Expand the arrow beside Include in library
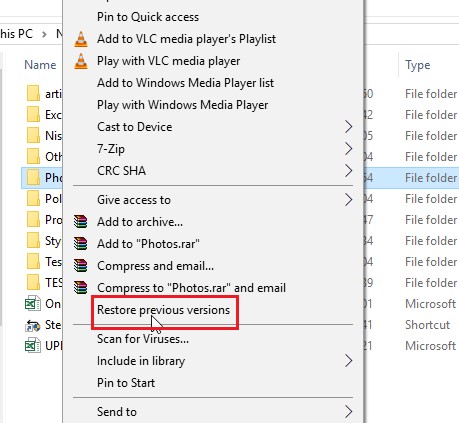 point(348,361)
